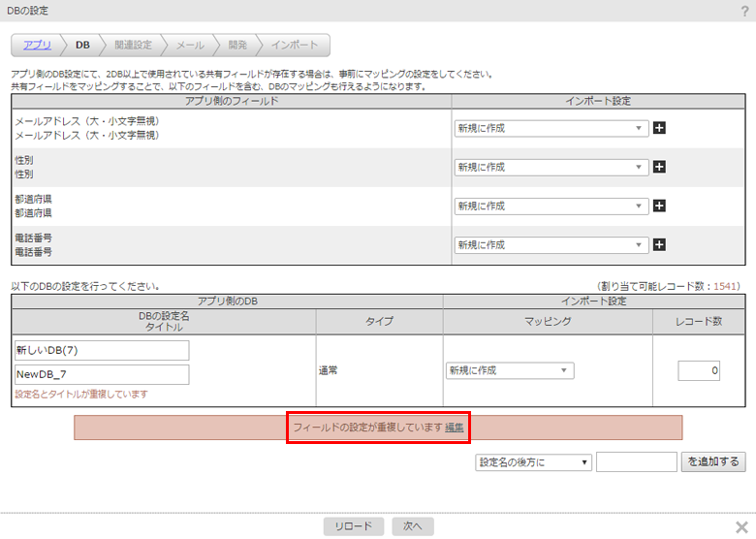Click the 新しいDB(7) setting name field
Viewport: 756px width, 539px height.
pos(102,351)
